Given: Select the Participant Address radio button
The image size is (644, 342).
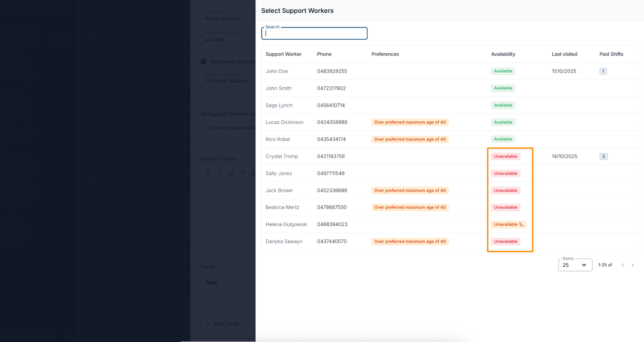Looking at the screenshot, I should 203,62.
